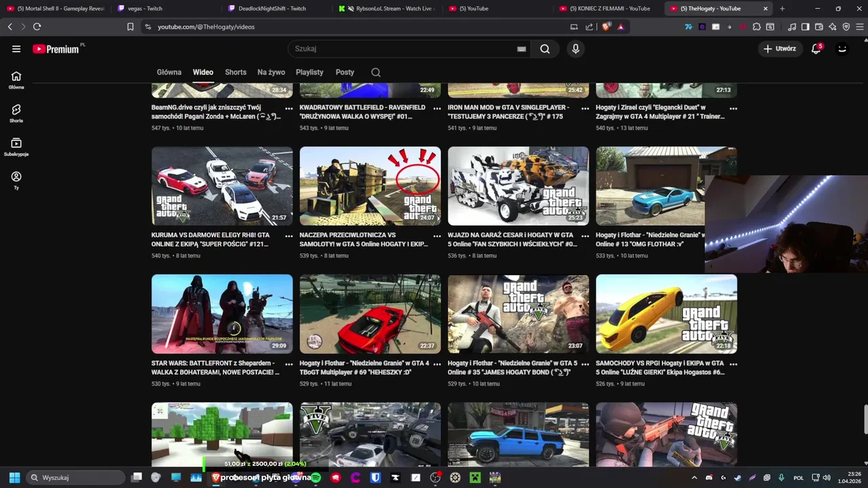
Task: Open STAR WARS: BATTLEFRONT z Shepardem title
Action: [x=216, y=367]
